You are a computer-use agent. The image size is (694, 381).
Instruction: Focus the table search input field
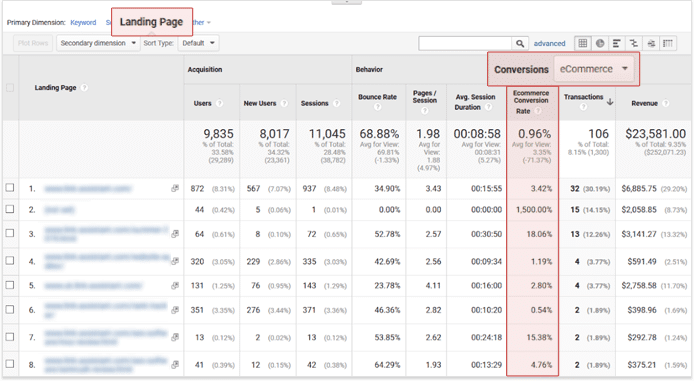click(465, 43)
